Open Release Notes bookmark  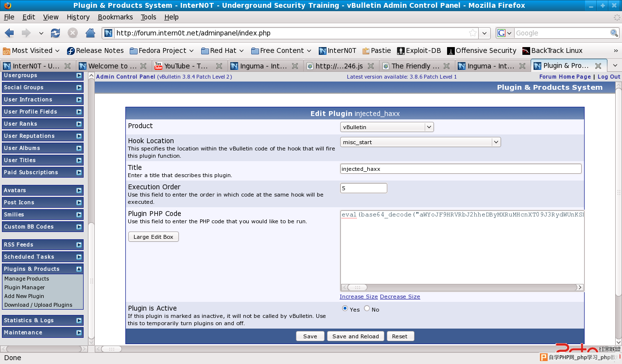(x=95, y=50)
